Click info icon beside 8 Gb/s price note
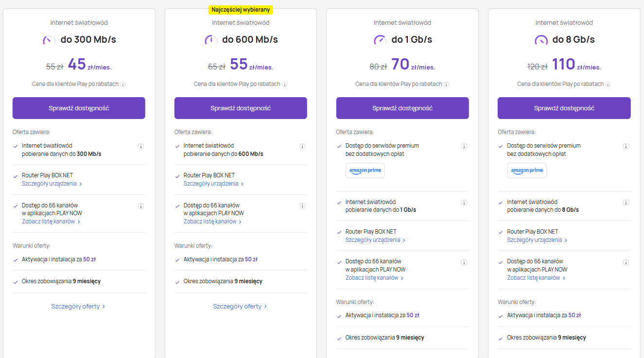Viewport: 644px width, 358px height. click(608, 85)
